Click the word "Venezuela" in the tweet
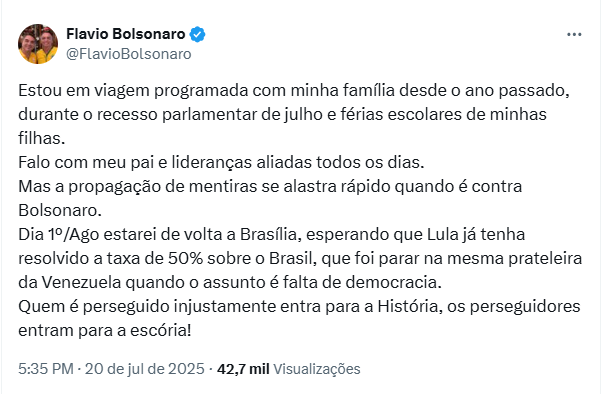The height and width of the screenshot is (394, 609). click(x=82, y=282)
